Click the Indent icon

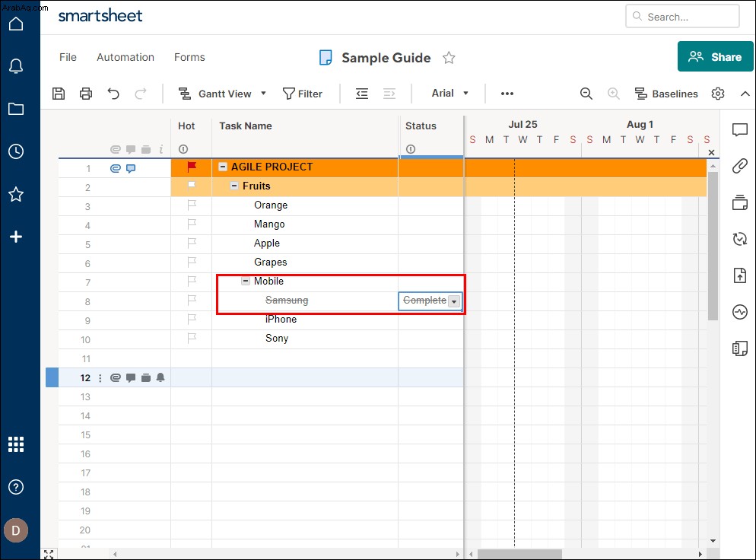point(389,94)
